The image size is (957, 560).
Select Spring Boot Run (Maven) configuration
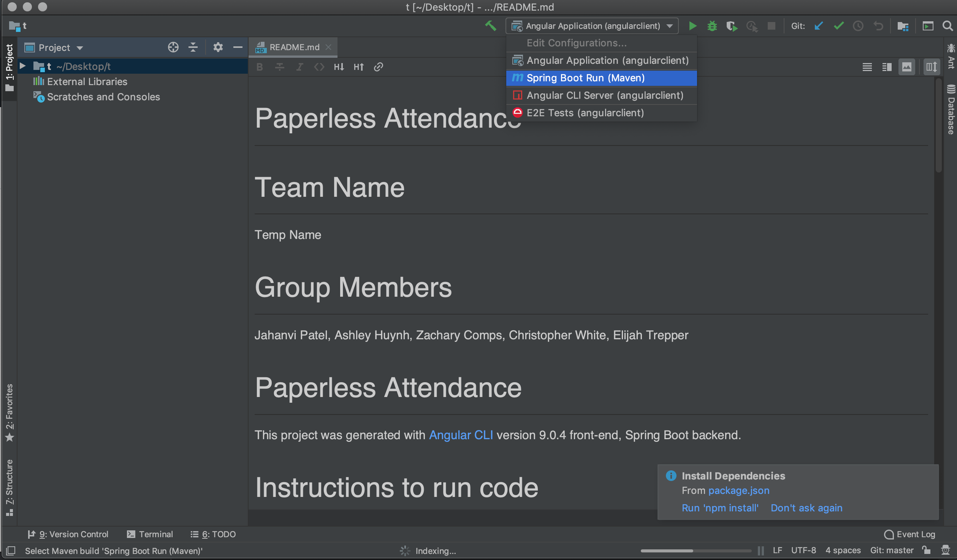point(602,78)
